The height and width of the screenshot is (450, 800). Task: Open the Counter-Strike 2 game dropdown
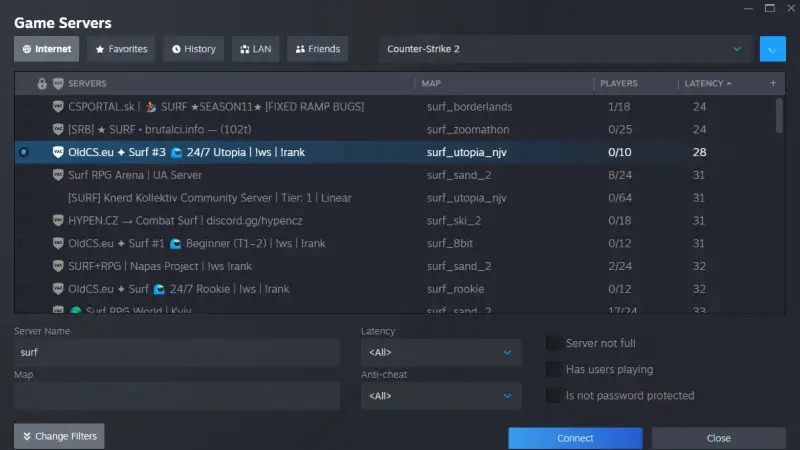click(566, 49)
